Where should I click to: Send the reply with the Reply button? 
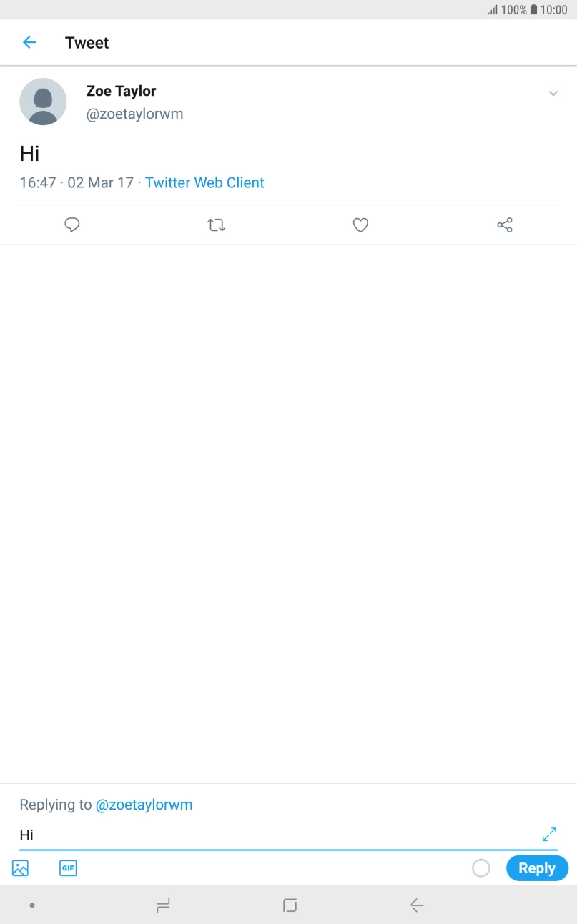[x=536, y=868]
